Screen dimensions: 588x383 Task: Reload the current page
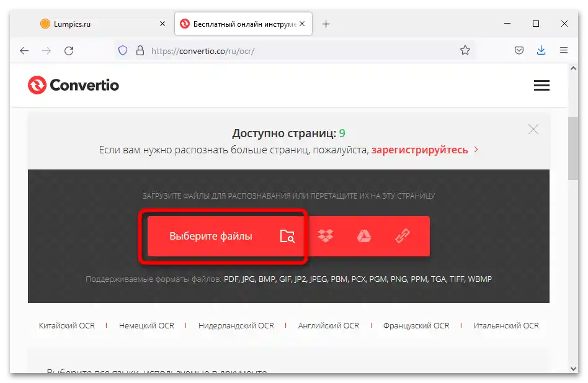pyautogui.click(x=69, y=51)
